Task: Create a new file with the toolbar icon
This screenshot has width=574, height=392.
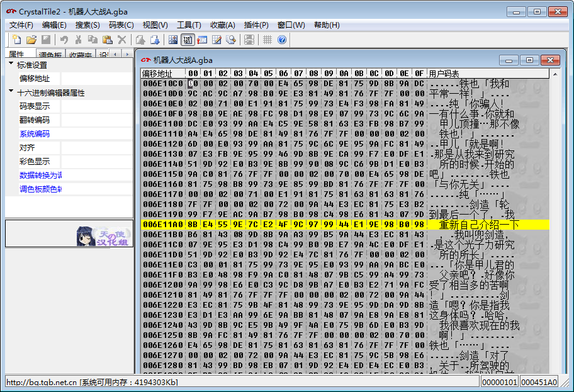Action: pyautogui.click(x=18, y=39)
